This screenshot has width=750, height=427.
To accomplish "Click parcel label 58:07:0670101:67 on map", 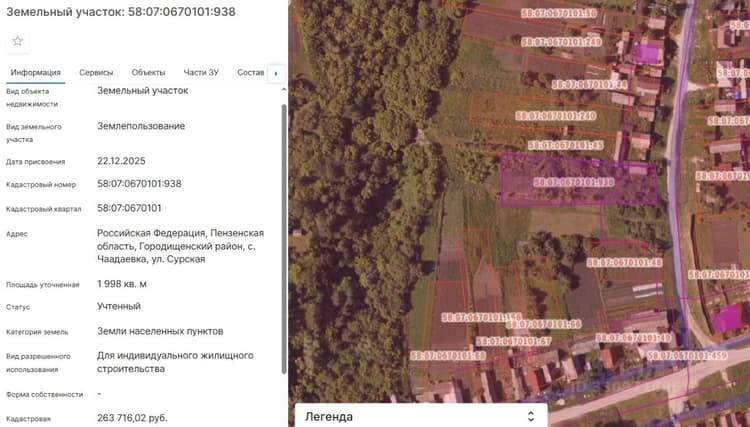I will point(514,341).
